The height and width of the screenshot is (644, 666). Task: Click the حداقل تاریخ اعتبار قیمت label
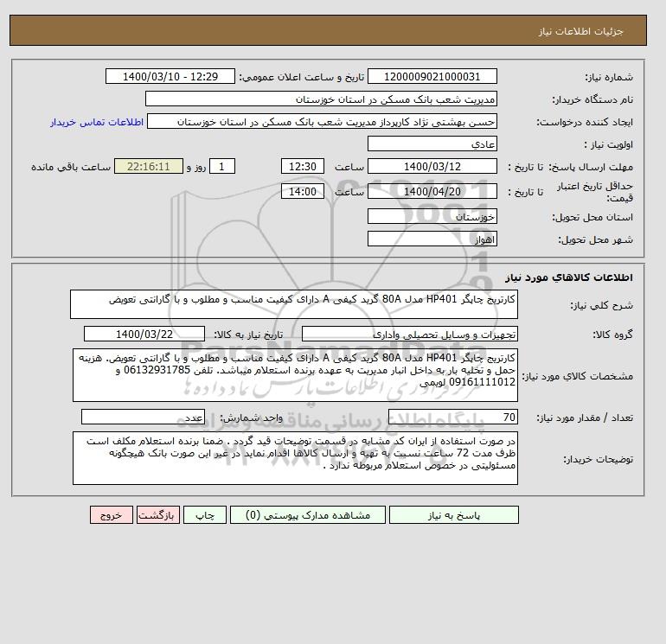595,192
